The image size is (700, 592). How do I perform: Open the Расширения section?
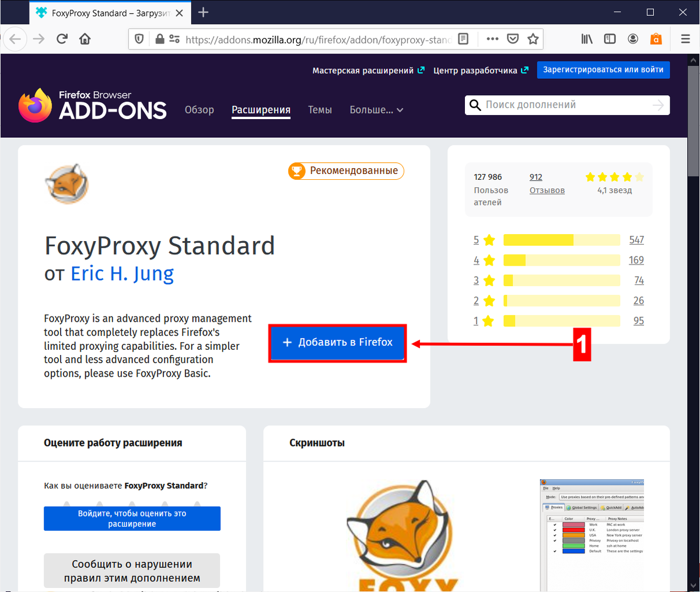[x=261, y=110]
